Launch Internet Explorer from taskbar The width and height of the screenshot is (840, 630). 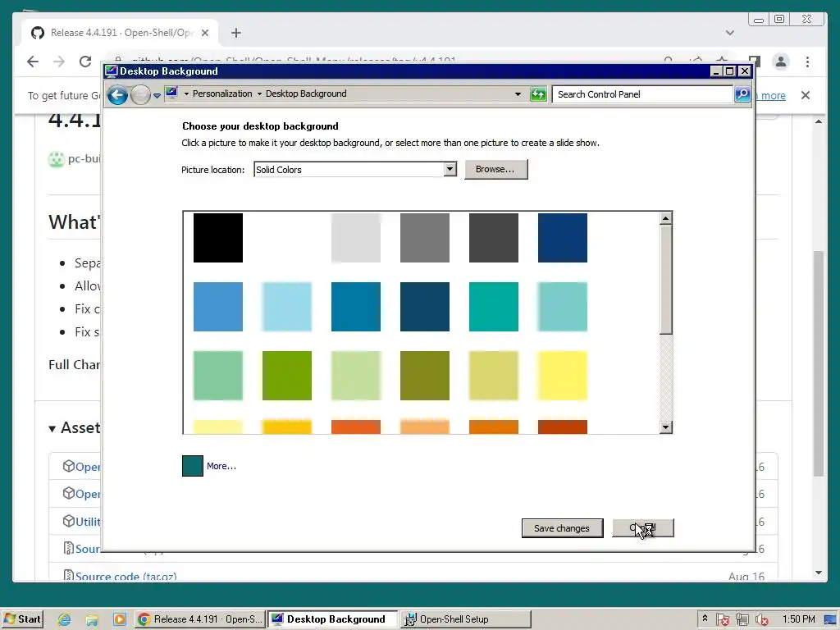click(x=64, y=619)
